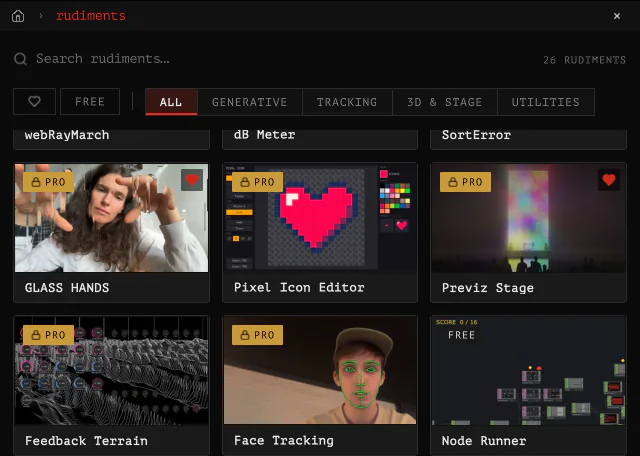Viewport: 640px width, 456px height.
Task: Unfavorite GLASS HANDS with red heart
Action: click(192, 180)
